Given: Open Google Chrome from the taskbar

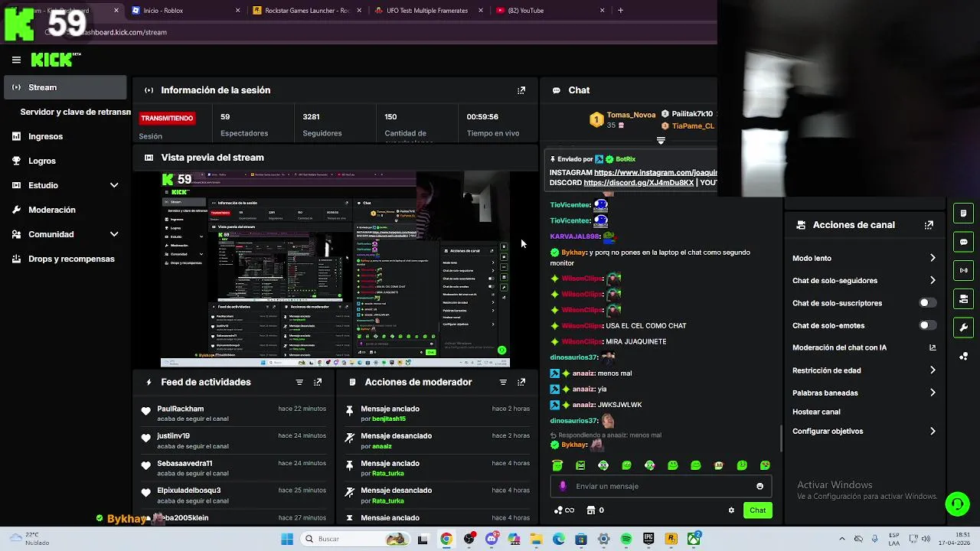Looking at the screenshot, I should point(446,540).
